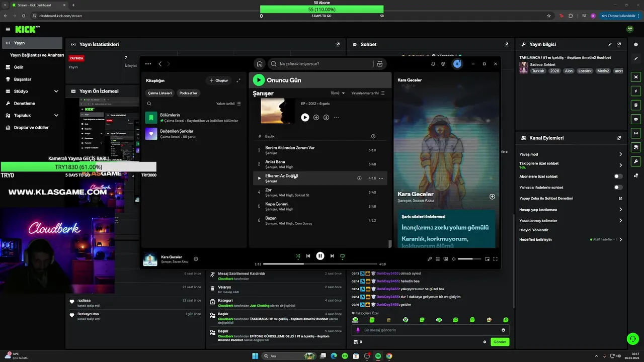Expand Hesap yaşı kısıtlaması option

(x=620, y=210)
